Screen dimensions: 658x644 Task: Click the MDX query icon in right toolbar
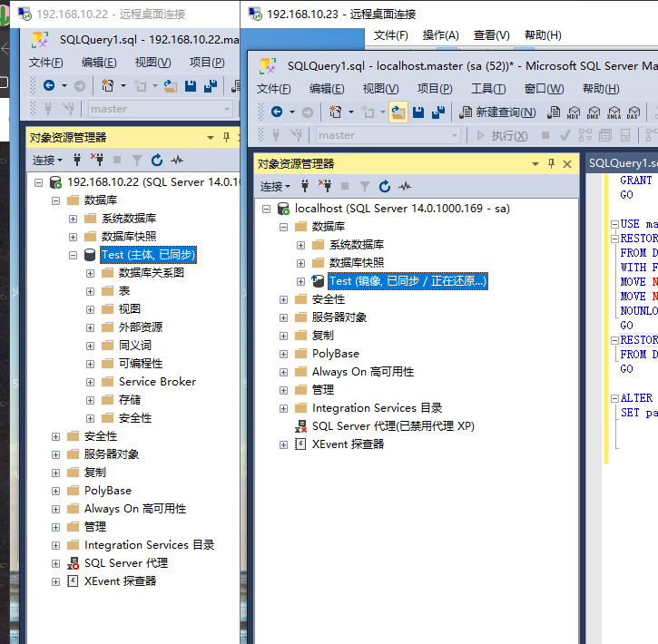574,112
